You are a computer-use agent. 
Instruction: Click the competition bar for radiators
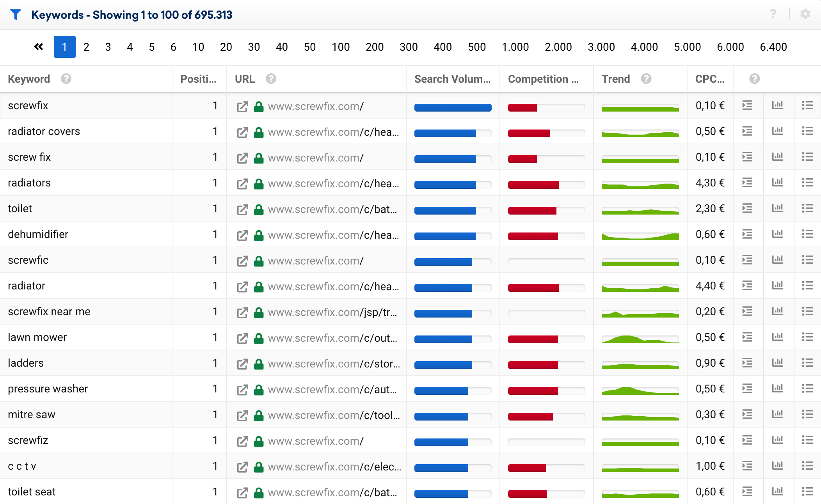[x=546, y=185]
